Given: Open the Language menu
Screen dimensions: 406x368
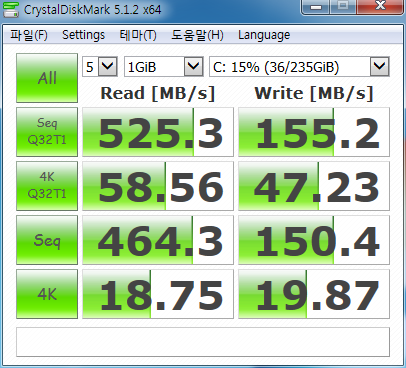Looking at the screenshot, I should 264,35.
